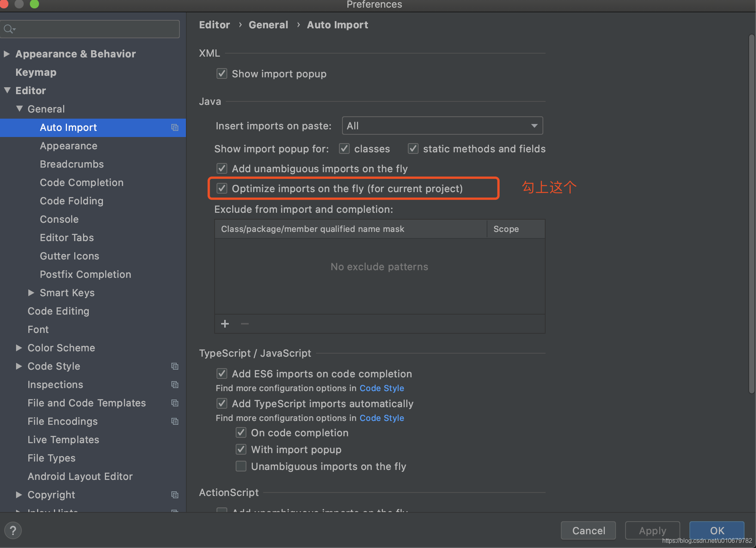The width and height of the screenshot is (756, 548).
Task: Open File and Code Templates settings
Action: coord(87,403)
